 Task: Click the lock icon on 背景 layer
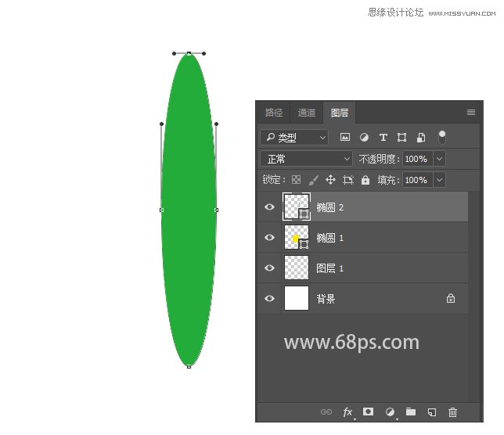pos(451,298)
